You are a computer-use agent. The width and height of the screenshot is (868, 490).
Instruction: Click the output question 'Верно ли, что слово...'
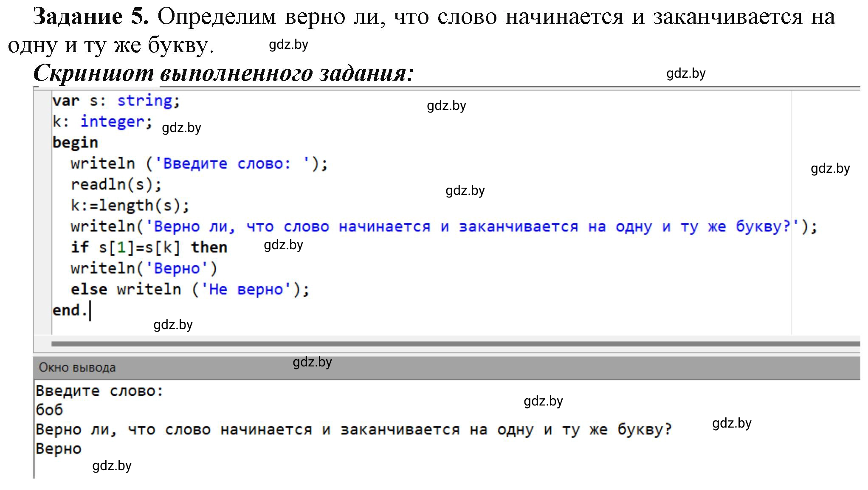point(354,429)
